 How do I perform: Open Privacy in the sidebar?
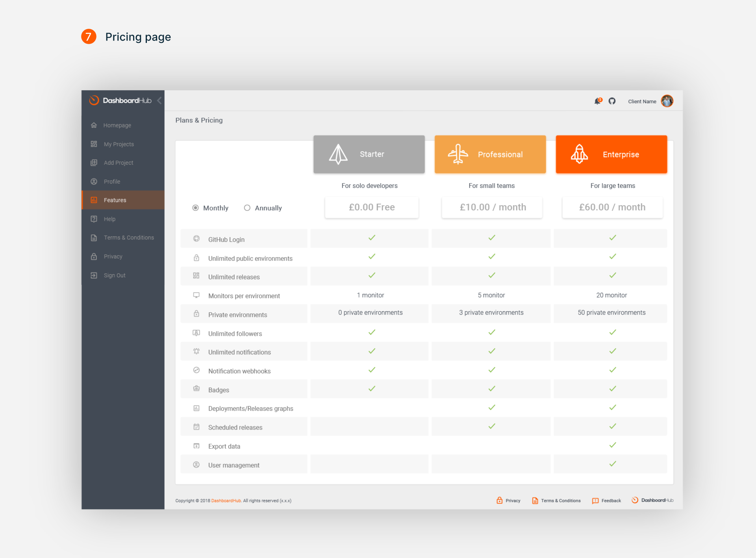click(123, 256)
